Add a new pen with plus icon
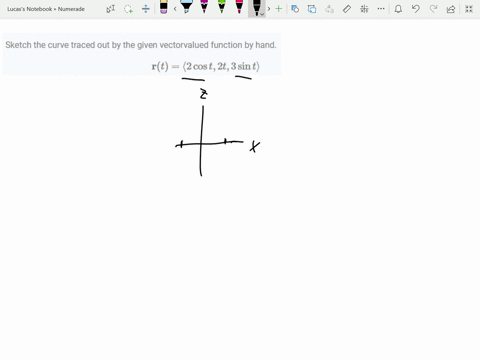This screenshot has height=360, width=480. click(279, 9)
